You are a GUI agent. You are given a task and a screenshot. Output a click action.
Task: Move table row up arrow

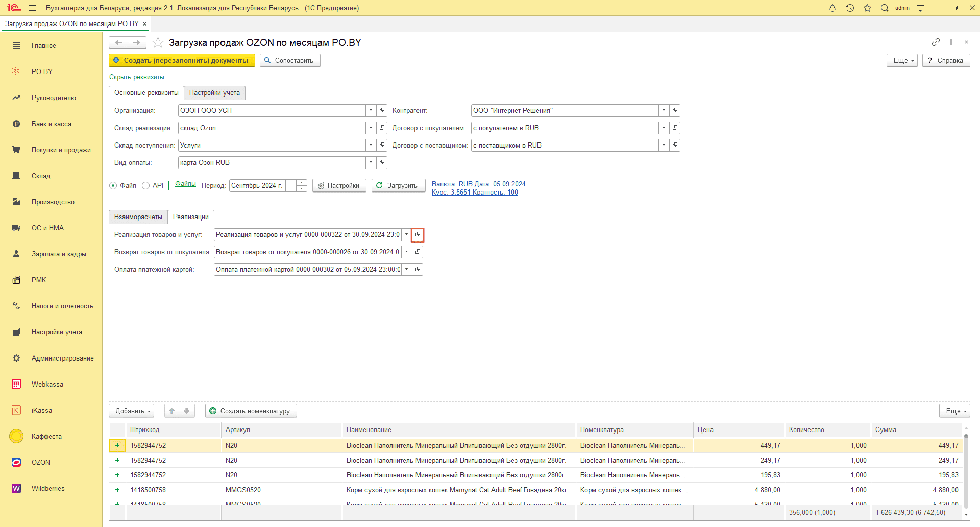pos(172,411)
